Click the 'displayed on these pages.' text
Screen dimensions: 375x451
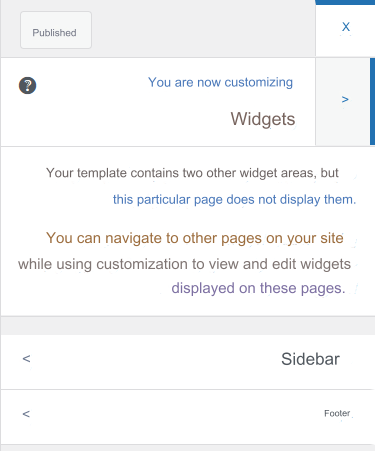coord(258,288)
